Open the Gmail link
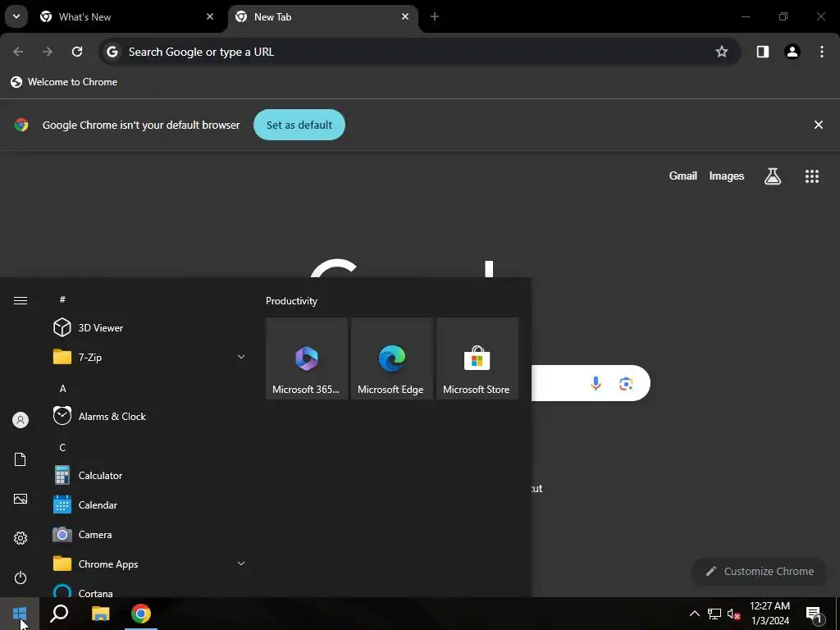The width and height of the screenshot is (840, 630). click(683, 176)
